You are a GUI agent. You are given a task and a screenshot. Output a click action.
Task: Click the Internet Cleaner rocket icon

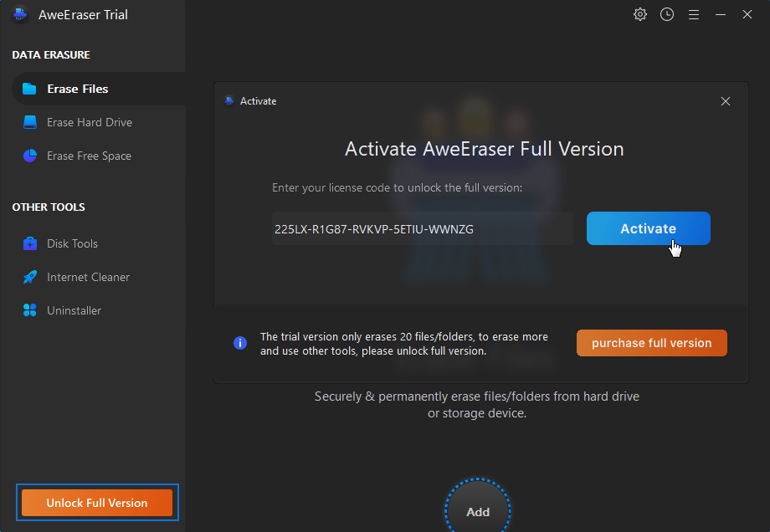(30, 277)
